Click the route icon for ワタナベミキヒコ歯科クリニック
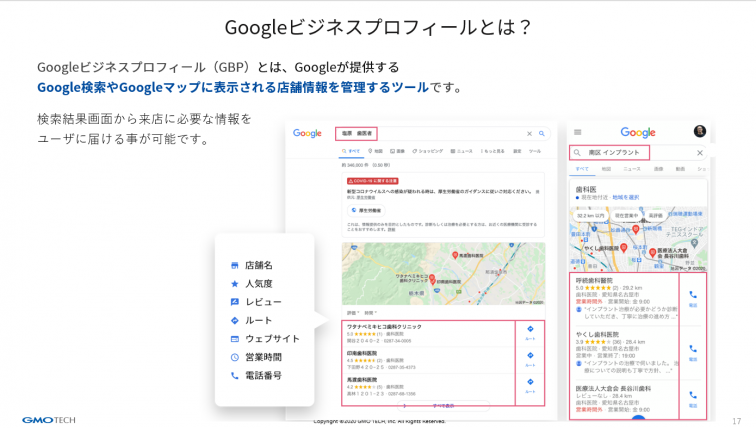The width and height of the screenshot is (756, 428). [x=529, y=331]
